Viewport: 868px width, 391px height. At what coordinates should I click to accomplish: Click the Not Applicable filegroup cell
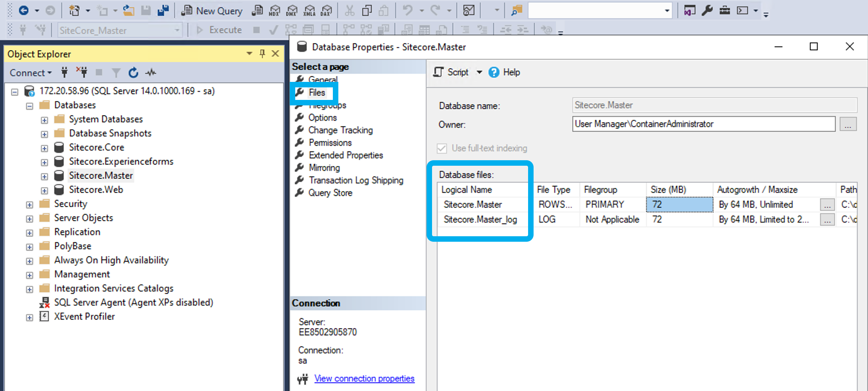612,219
